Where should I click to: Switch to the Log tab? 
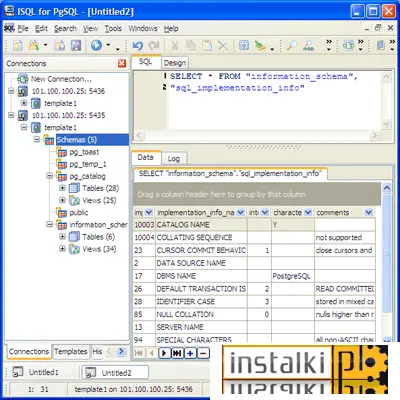pyautogui.click(x=174, y=159)
